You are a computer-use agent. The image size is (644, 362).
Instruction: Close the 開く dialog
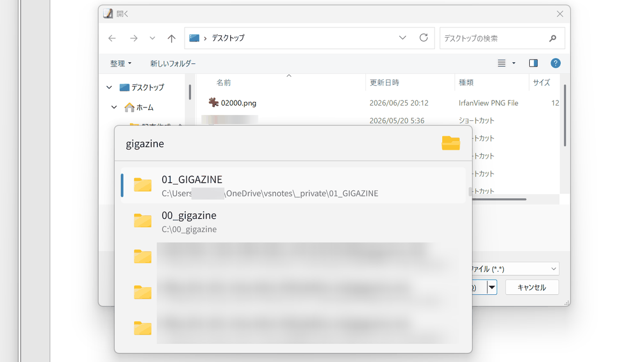[x=560, y=14]
